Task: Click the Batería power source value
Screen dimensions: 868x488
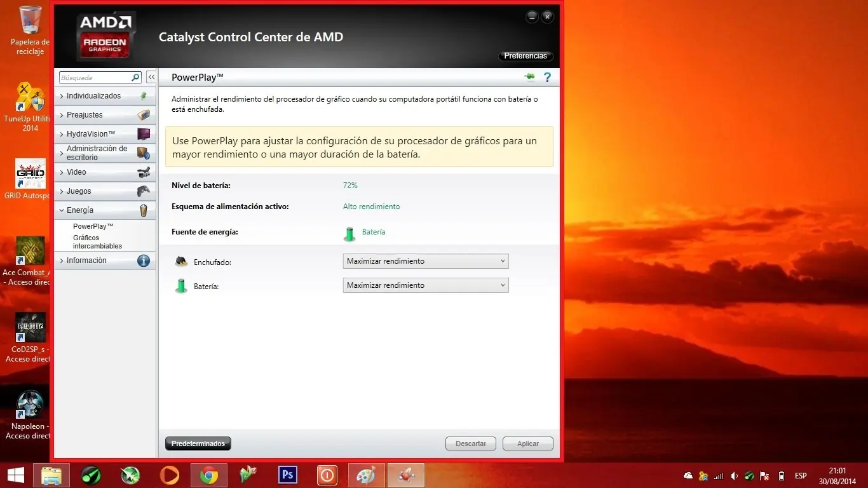Action: [374, 232]
